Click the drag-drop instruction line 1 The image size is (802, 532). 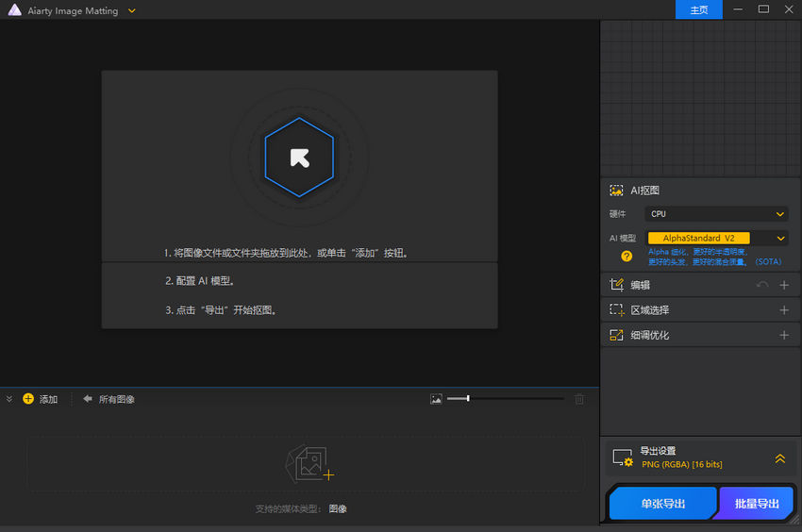click(285, 253)
